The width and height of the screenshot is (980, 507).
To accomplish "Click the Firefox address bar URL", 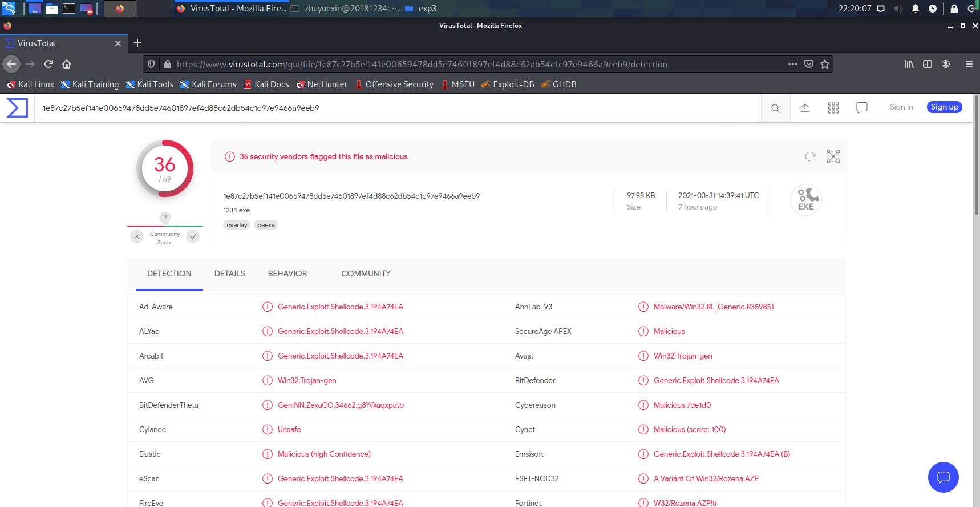I will pos(422,64).
